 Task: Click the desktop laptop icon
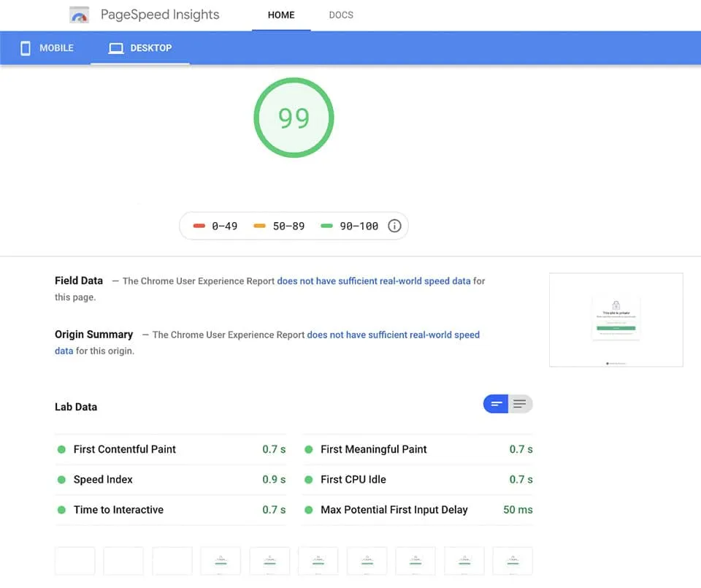coord(115,48)
